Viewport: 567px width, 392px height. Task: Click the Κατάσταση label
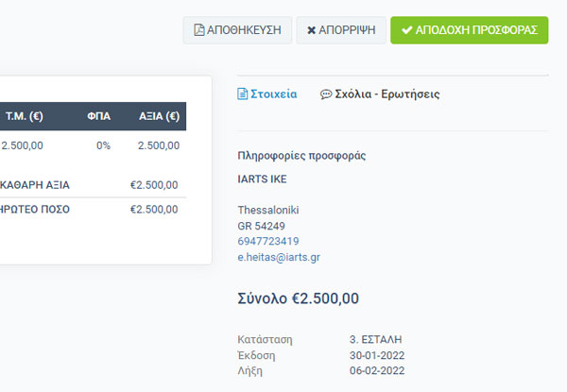(x=265, y=340)
